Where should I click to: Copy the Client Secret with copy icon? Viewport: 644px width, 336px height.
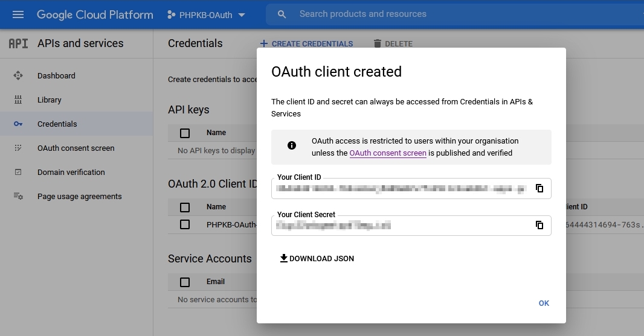point(539,225)
